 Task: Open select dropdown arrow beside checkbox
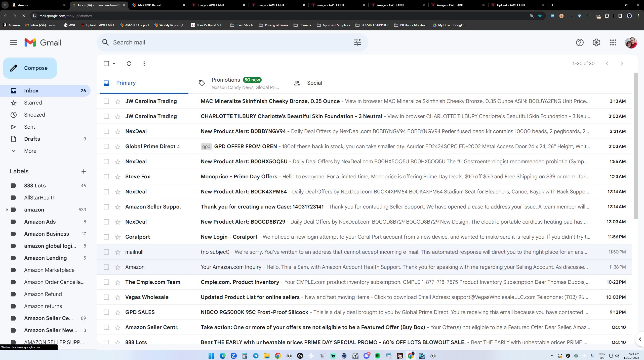coord(114,64)
